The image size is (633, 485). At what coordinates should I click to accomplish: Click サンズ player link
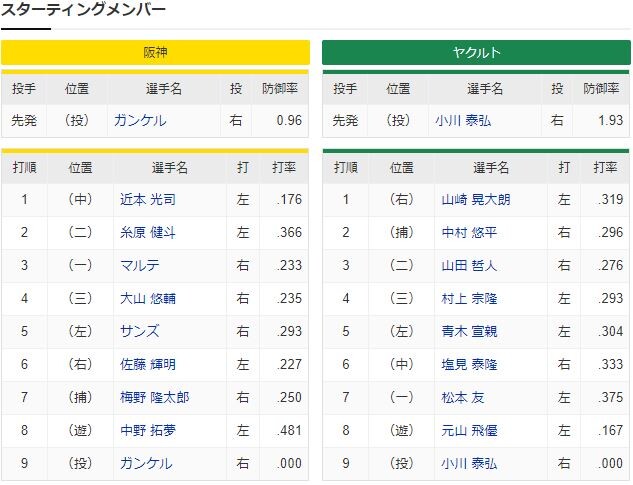140,331
